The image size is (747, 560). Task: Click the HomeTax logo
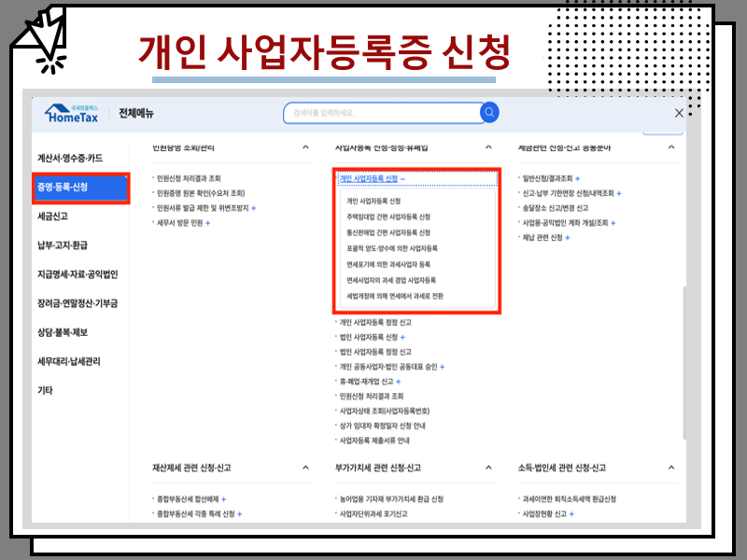pyautogui.click(x=72, y=114)
